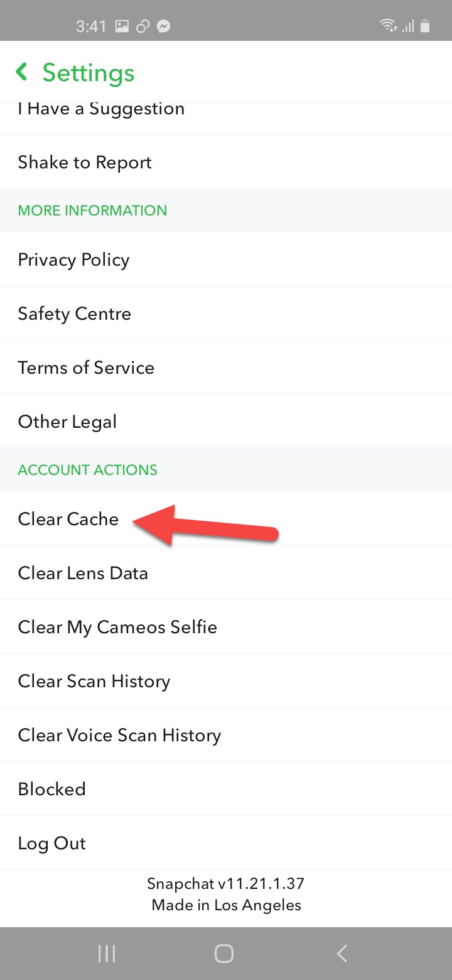Viewport: 452px width, 980px height.
Task: Tap Clear Cache
Action: pos(68,519)
